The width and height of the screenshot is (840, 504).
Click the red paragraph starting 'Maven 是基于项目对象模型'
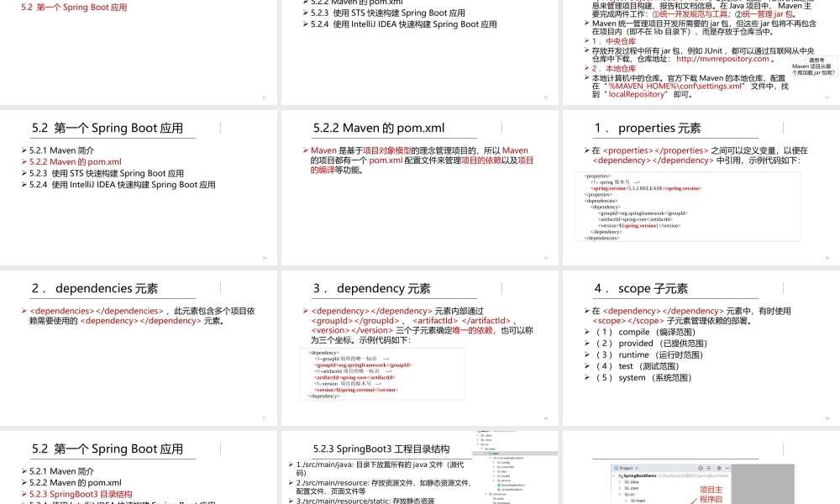point(422,160)
